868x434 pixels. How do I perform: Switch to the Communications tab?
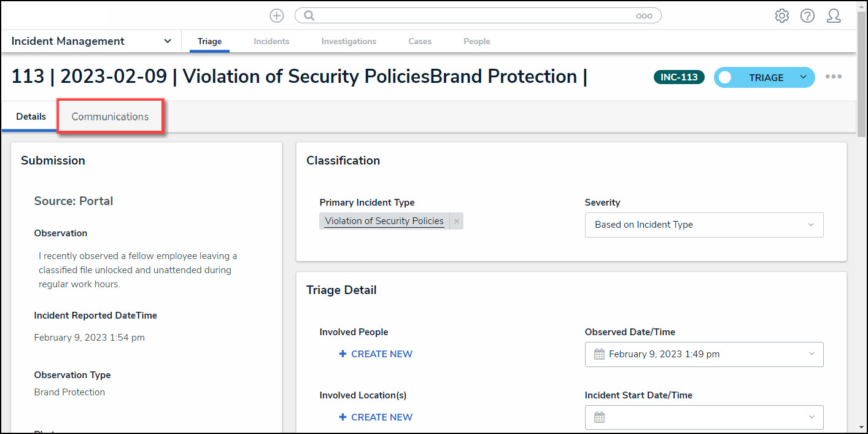pos(110,117)
